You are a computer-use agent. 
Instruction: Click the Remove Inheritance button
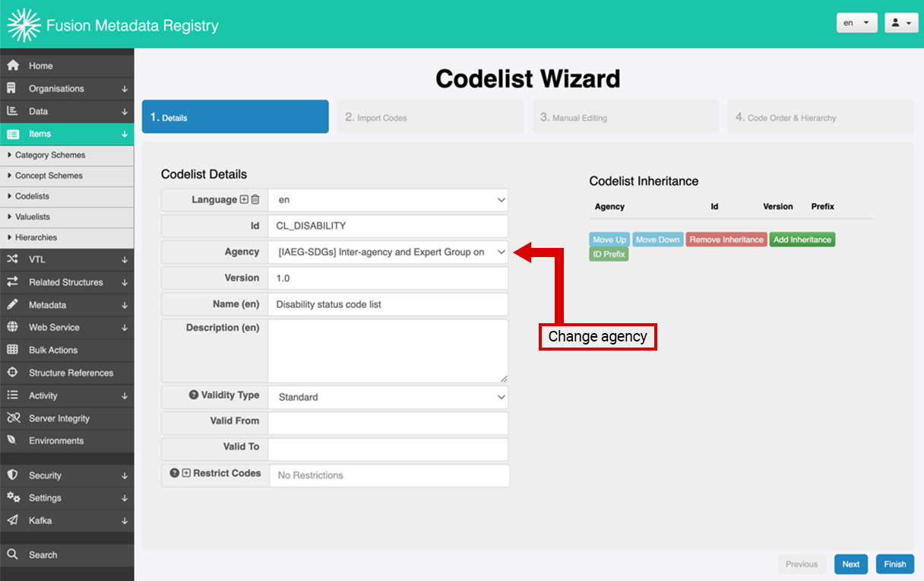click(726, 240)
